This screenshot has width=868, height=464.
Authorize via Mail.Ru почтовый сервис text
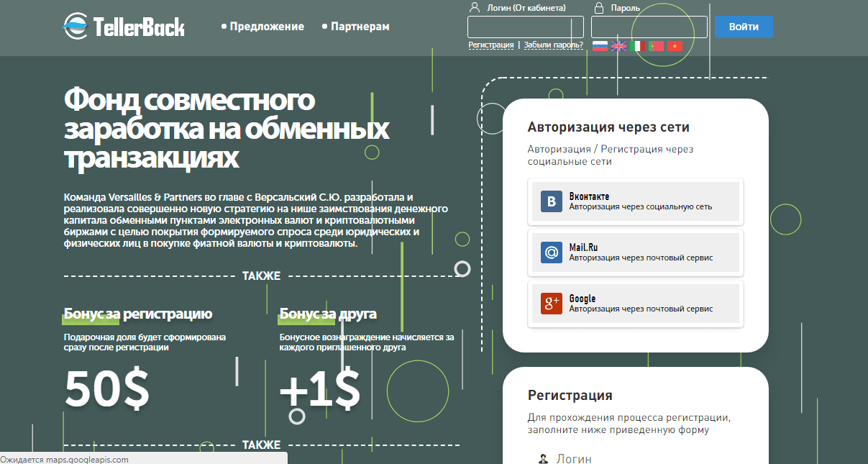point(641,258)
